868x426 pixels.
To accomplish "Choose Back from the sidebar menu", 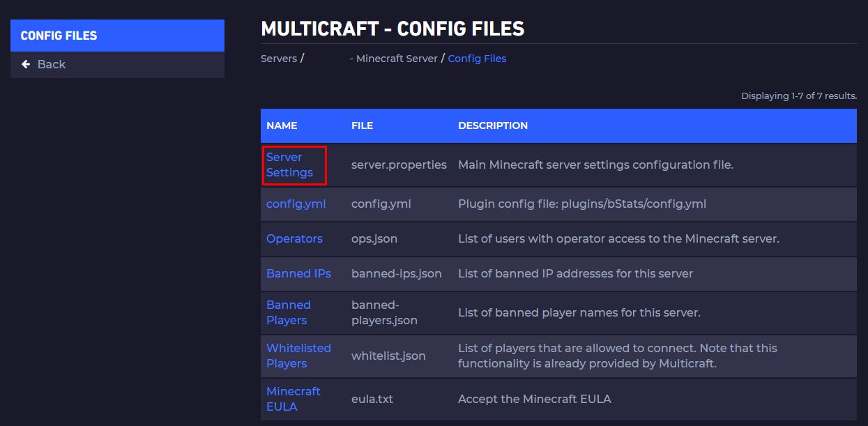I will [x=50, y=63].
